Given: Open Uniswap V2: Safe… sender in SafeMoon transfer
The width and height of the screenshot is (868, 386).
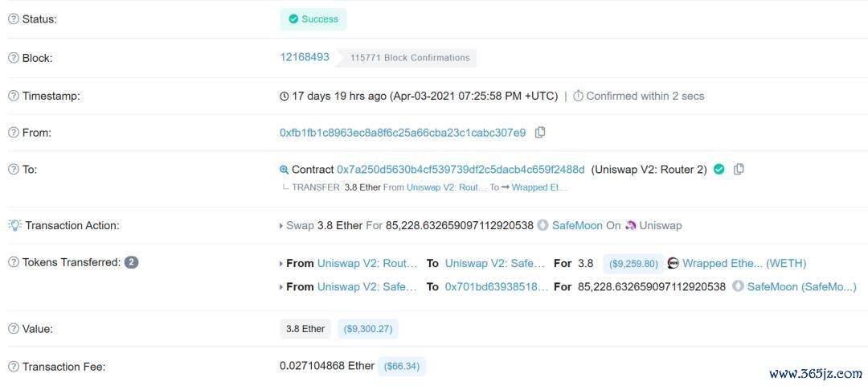Looking at the screenshot, I should pos(367,286).
